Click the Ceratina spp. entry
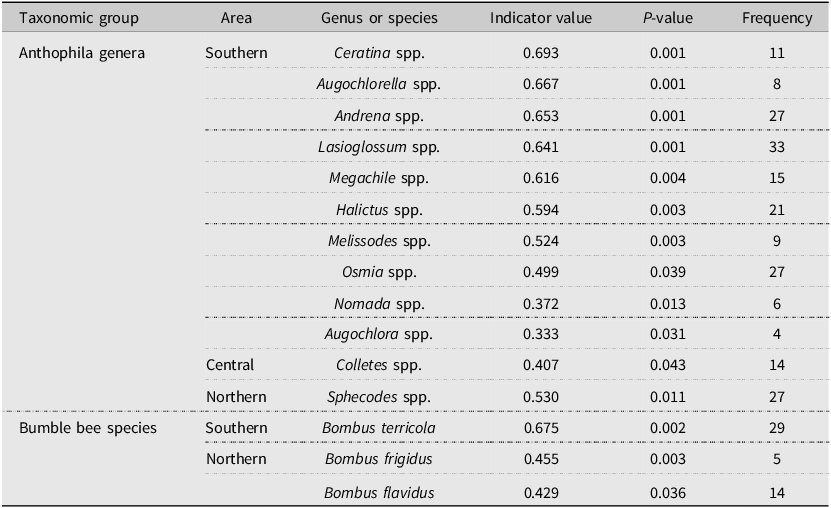 pos(379,54)
